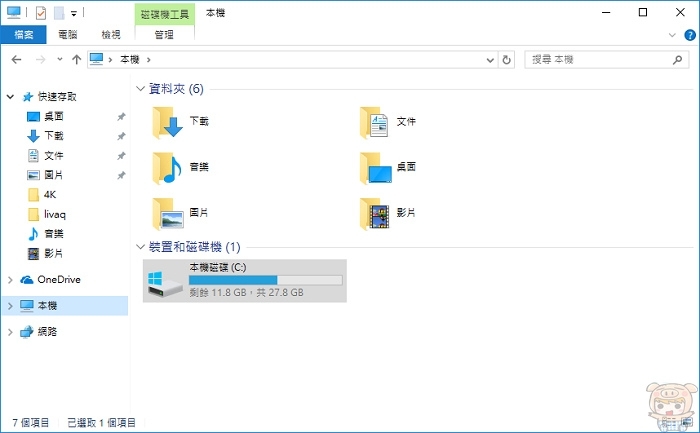Collapse the 資料夾 (6) group
Screen dimensions: 700x433
coord(140,88)
